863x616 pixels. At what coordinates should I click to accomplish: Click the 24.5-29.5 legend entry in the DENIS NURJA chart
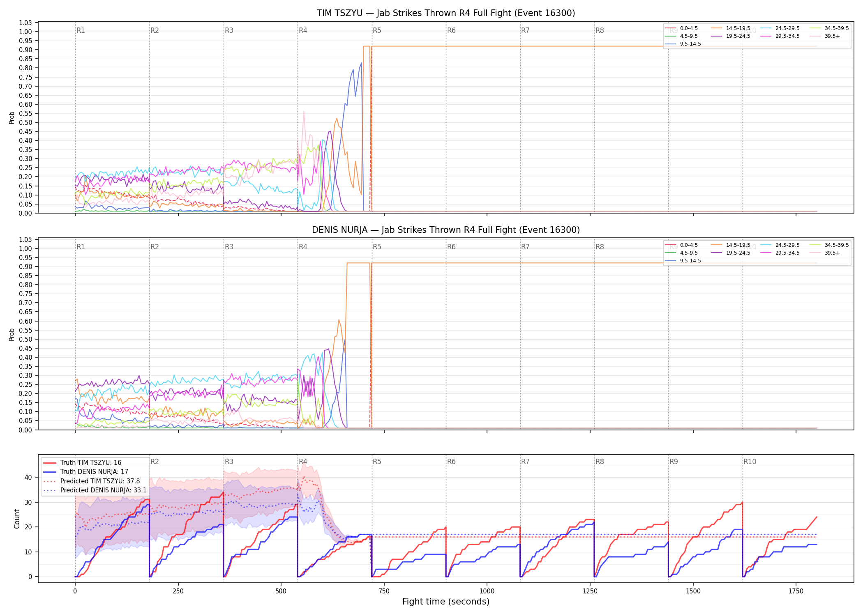780,245
